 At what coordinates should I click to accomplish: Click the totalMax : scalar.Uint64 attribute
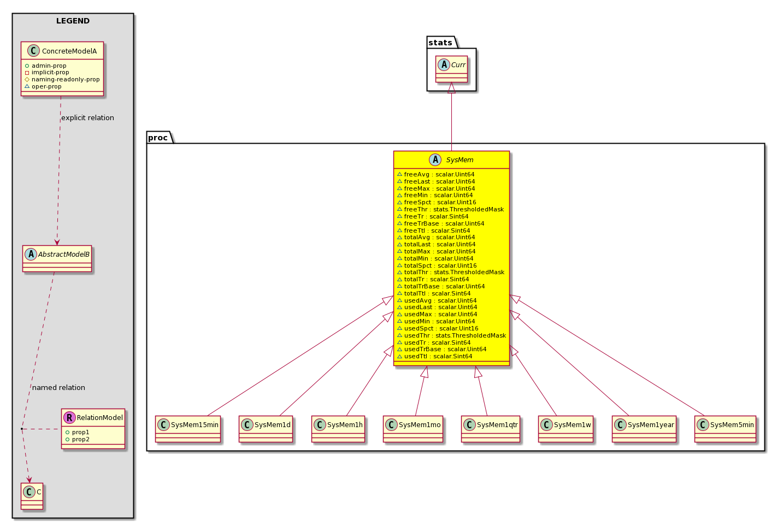tap(440, 251)
